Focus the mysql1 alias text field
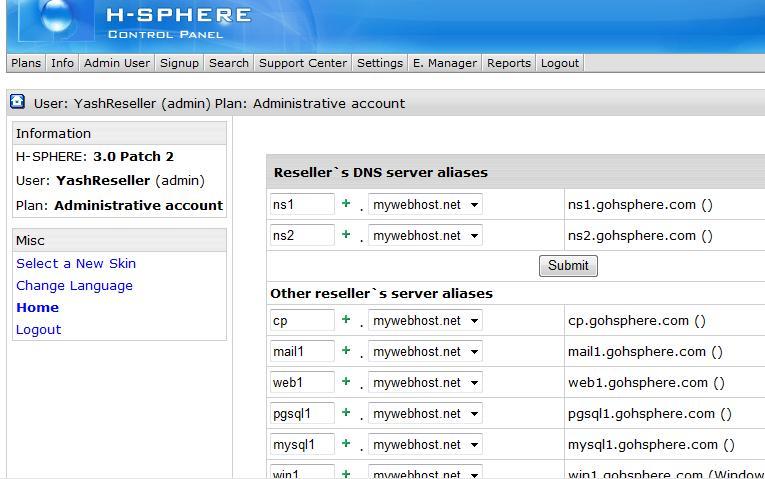This screenshot has width=765, height=479. (x=302, y=444)
